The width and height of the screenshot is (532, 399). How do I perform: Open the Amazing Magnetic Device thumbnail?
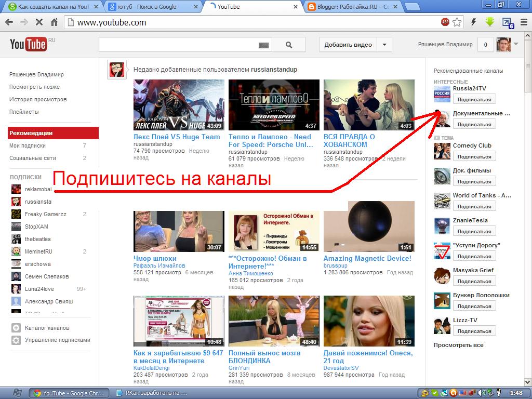(369, 227)
